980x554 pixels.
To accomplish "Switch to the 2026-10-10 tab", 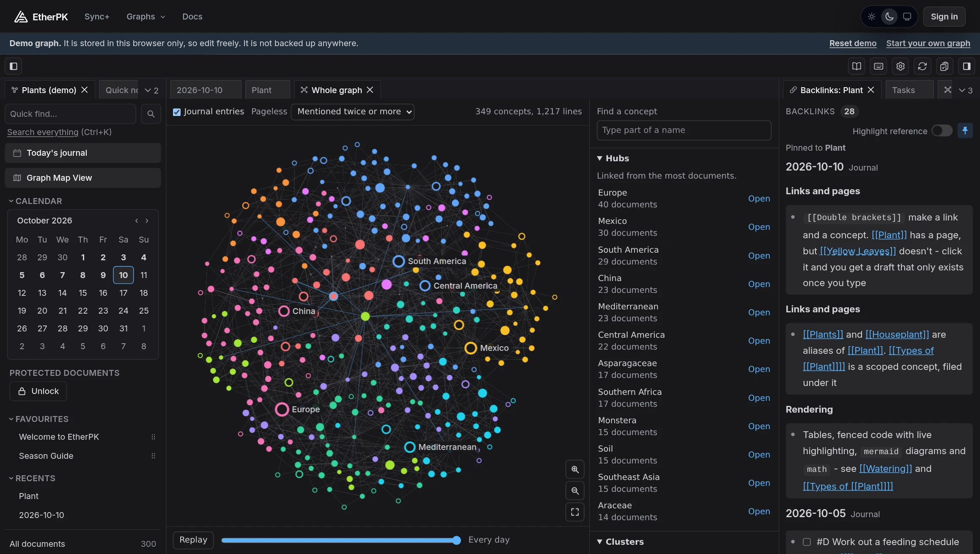I will (x=206, y=90).
